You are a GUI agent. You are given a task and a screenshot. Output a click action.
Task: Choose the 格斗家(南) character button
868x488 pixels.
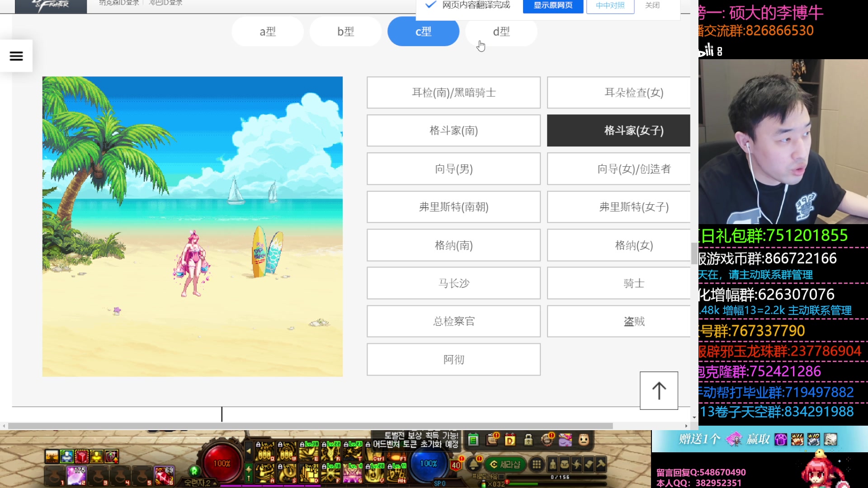pyautogui.click(x=453, y=131)
